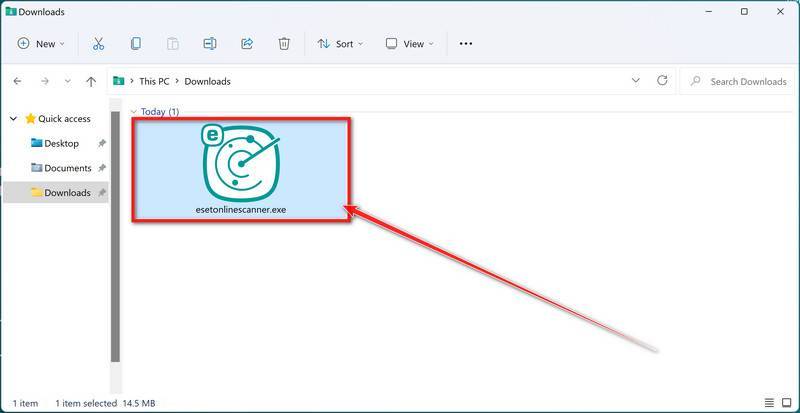Switch to large icons view
The image size is (800, 413).
coord(786,403)
